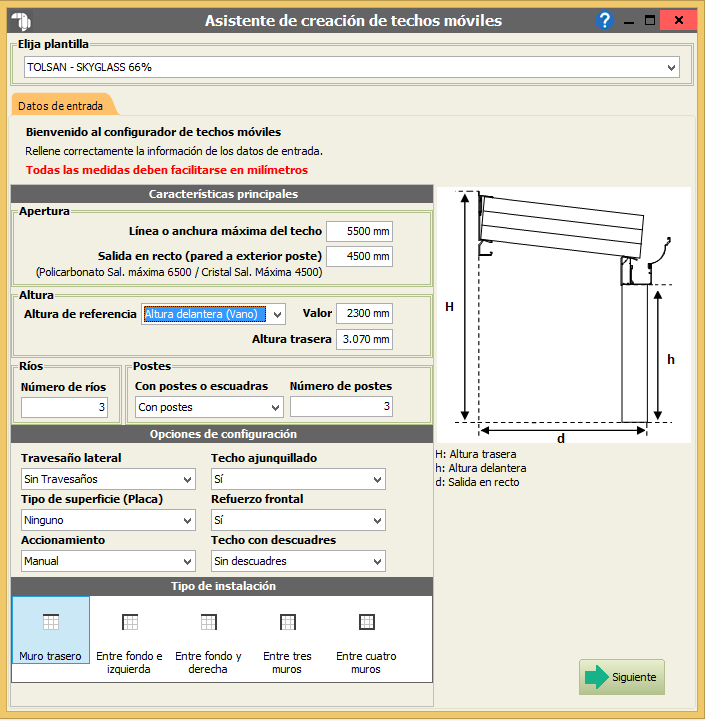Open Refuerzo frontal dropdown
This screenshot has width=705, height=721.
(x=298, y=520)
